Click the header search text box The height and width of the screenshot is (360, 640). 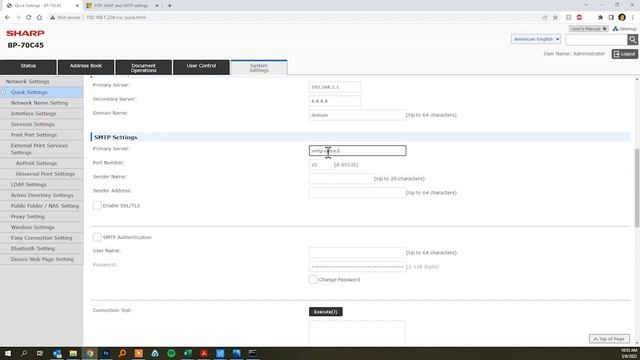[x=596, y=40]
